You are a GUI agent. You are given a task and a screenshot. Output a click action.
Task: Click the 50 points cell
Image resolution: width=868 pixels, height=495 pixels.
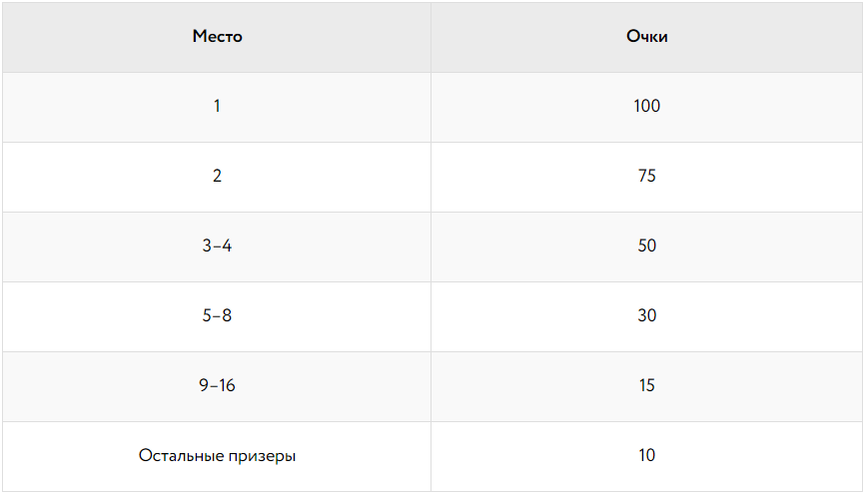tap(646, 246)
